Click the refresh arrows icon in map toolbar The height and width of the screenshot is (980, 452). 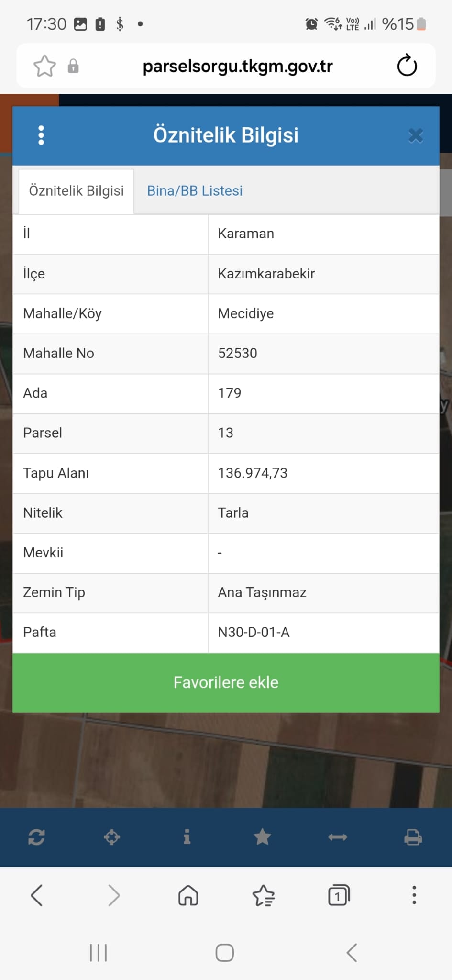(37, 837)
